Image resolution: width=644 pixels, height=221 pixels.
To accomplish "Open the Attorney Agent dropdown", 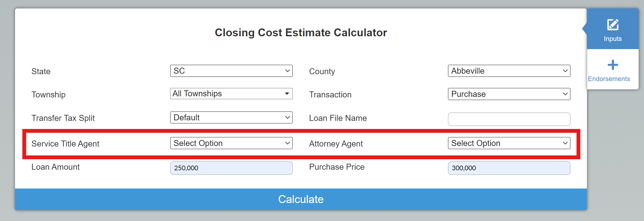I will pos(509,143).
